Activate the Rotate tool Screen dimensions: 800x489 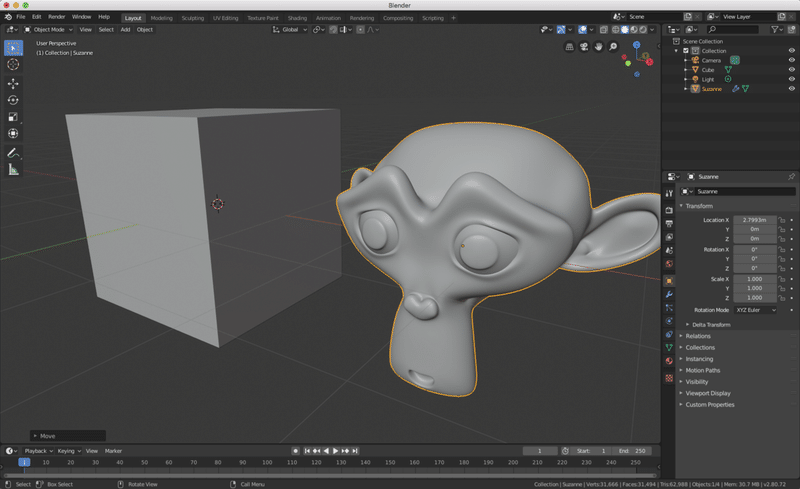pyautogui.click(x=13, y=100)
